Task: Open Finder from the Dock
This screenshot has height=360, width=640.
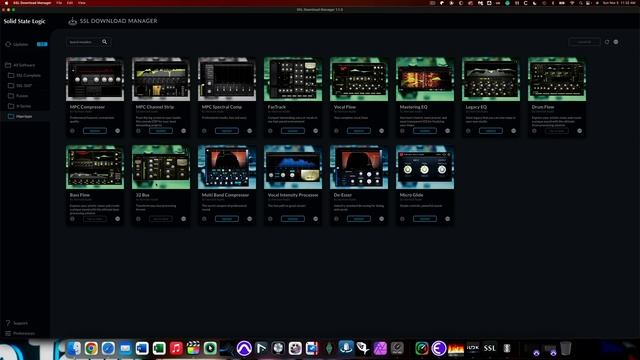Action: click(x=74, y=349)
